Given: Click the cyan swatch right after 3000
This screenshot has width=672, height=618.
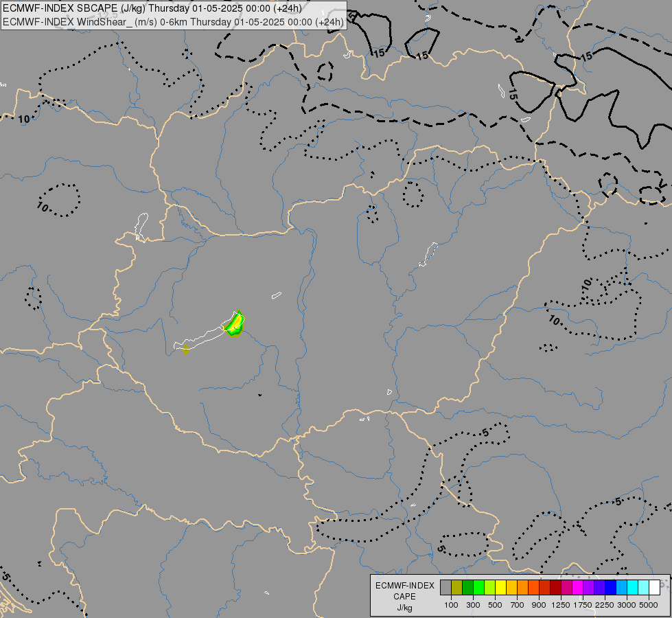Looking at the screenshot, I should [633, 588].
